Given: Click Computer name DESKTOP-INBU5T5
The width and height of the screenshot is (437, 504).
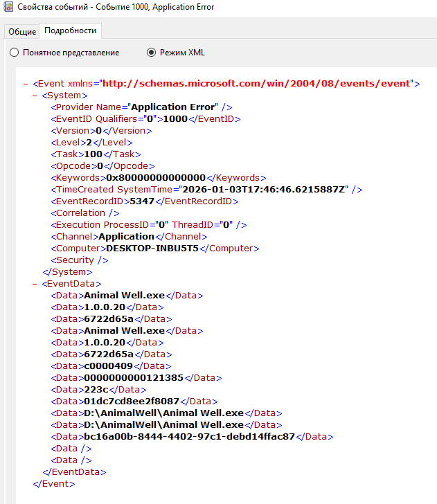Looking at the screenshot, I should (152, 249).
